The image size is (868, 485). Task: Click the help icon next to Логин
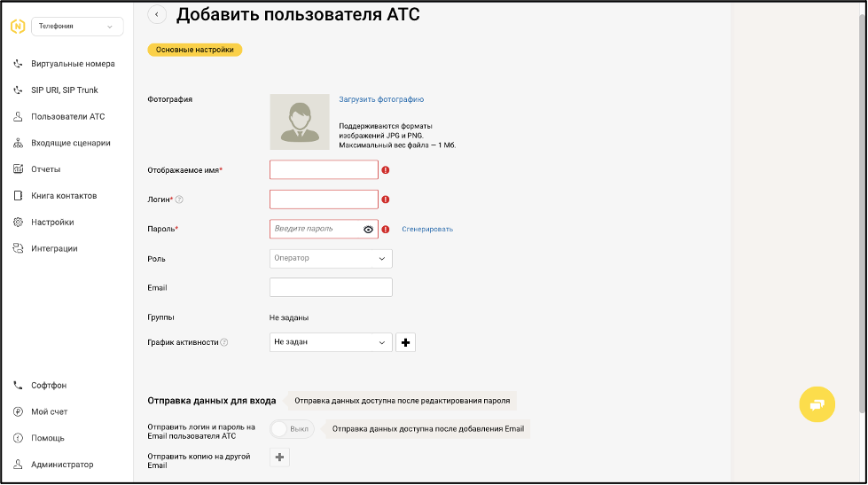point(179,200)
